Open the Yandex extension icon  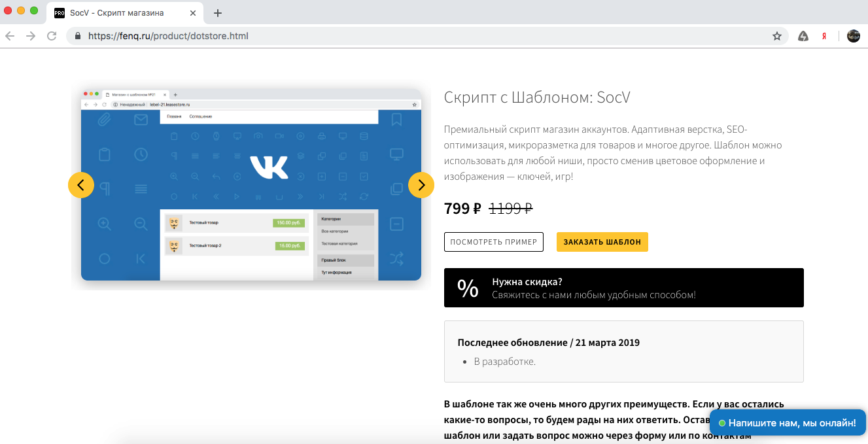824,36
